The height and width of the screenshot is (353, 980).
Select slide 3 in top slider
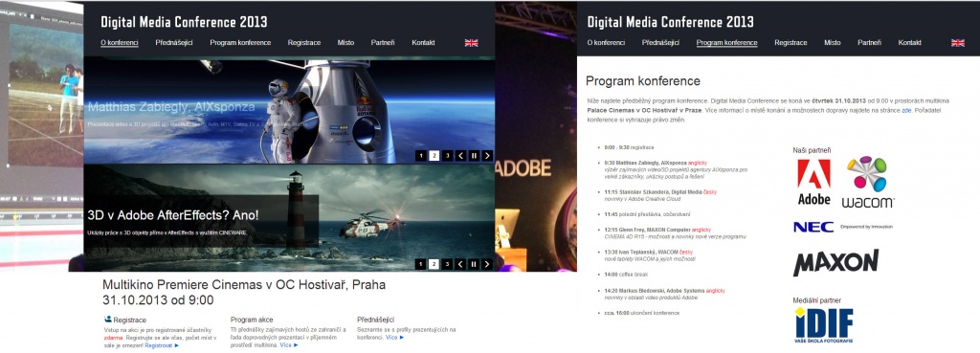[x=447, y=156]
